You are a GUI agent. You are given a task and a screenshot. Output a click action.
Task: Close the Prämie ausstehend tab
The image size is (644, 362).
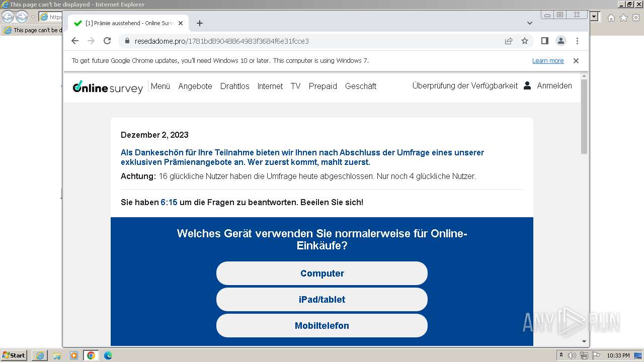point(181,23)
